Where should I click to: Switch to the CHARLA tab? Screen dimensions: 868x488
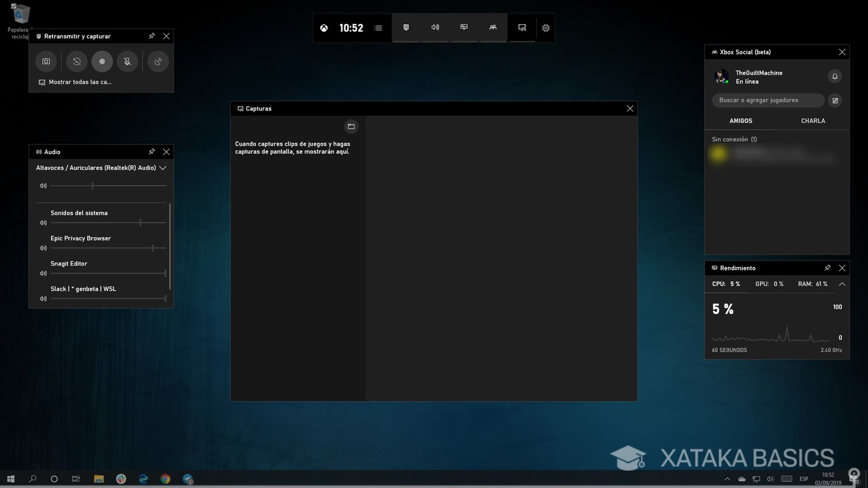coord(813,120)
